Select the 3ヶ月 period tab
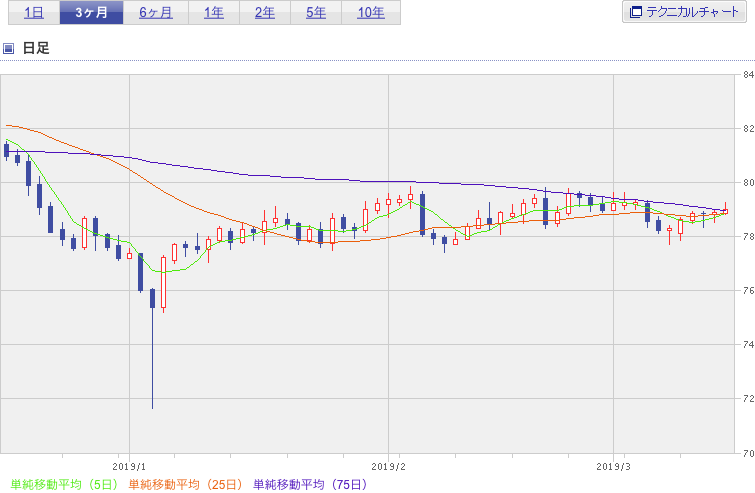 tap(91, 13)
